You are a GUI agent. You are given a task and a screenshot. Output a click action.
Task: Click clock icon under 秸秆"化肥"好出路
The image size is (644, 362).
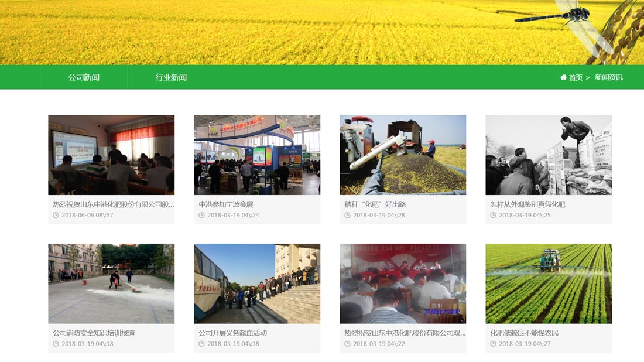[347, 215]
